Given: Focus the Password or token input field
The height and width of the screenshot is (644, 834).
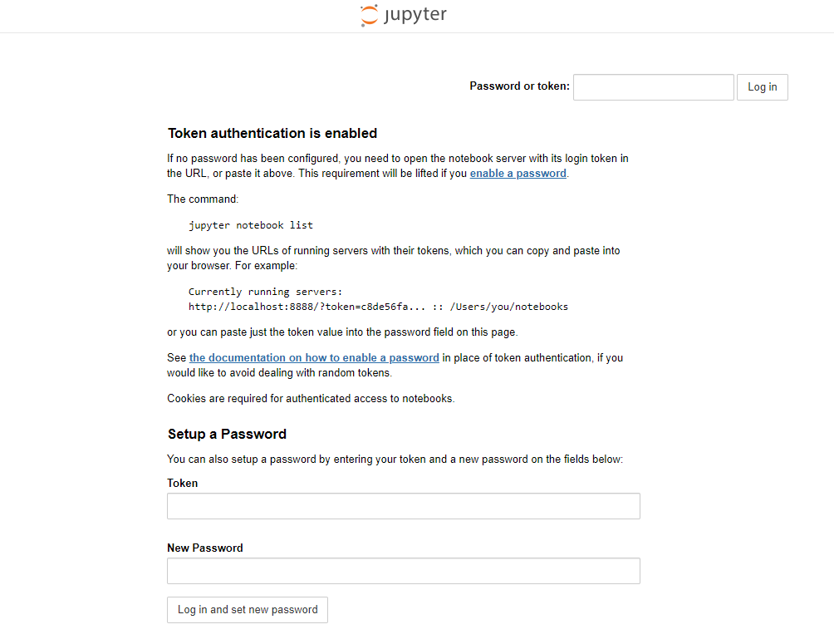Looking at the screenshot, I should coord(653,87).
